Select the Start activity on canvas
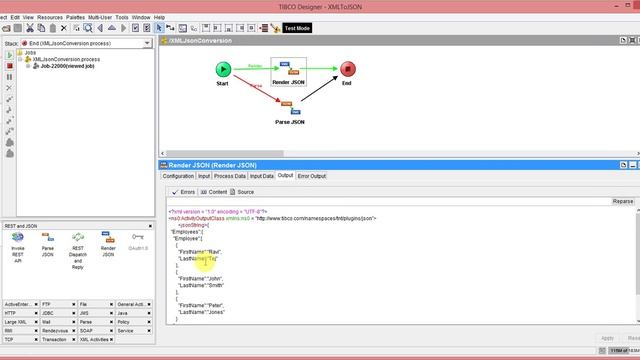This screenshot has height=360, width=640. pos(223,69)
